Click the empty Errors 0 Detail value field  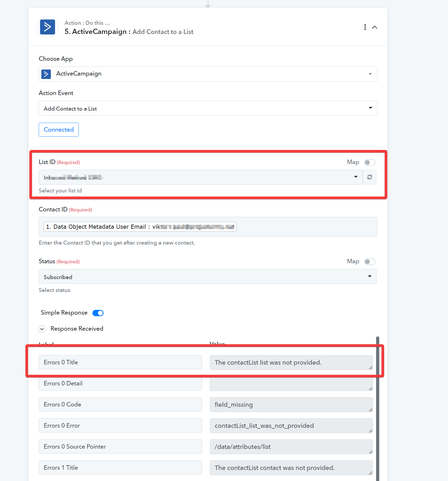(291, 384)
